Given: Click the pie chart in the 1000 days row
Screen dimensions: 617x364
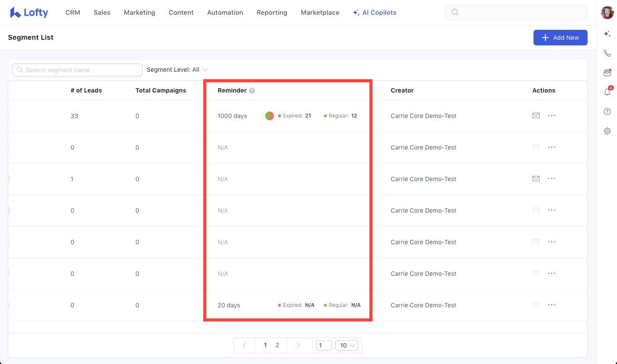Looking at the screenshot, I should [270, 116].
